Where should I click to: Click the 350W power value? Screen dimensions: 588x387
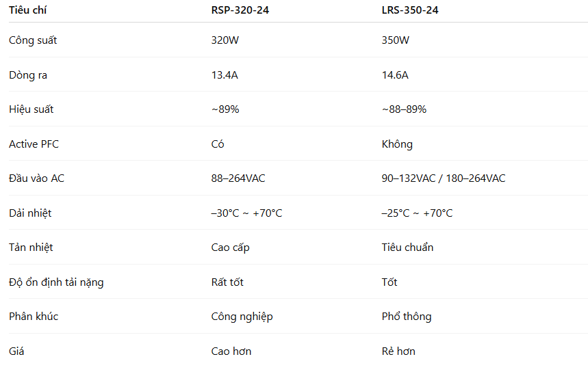point(396,40)
